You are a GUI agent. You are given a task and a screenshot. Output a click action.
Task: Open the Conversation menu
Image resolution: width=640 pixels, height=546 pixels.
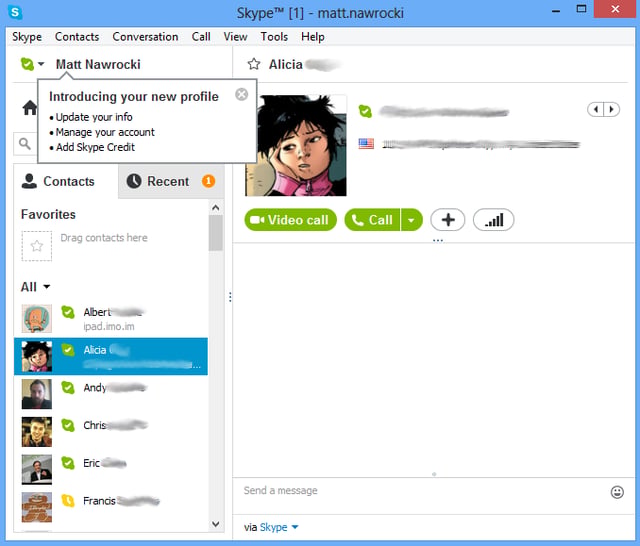click(145, 37)
